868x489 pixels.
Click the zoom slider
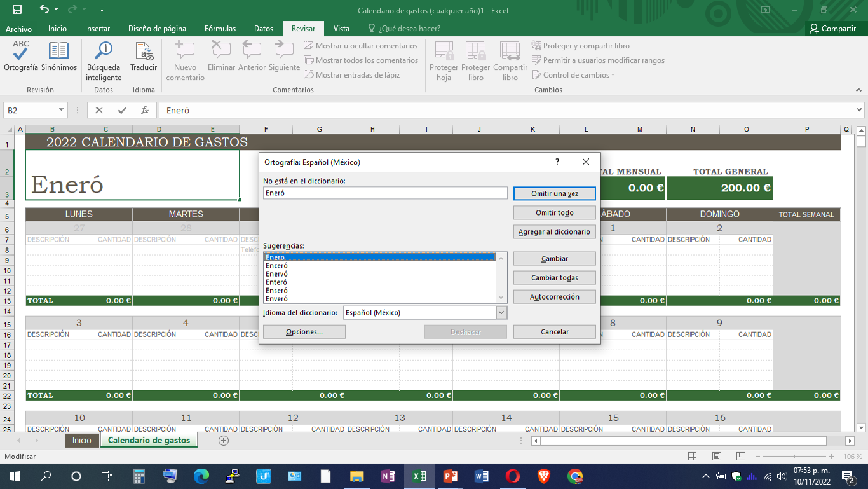point(795,457)
